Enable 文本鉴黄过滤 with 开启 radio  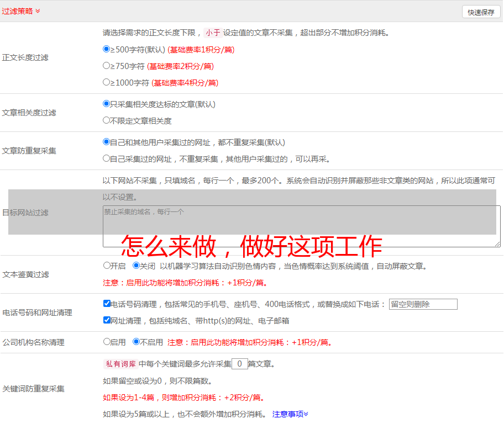pyautogui.click(x=107, y=266)
